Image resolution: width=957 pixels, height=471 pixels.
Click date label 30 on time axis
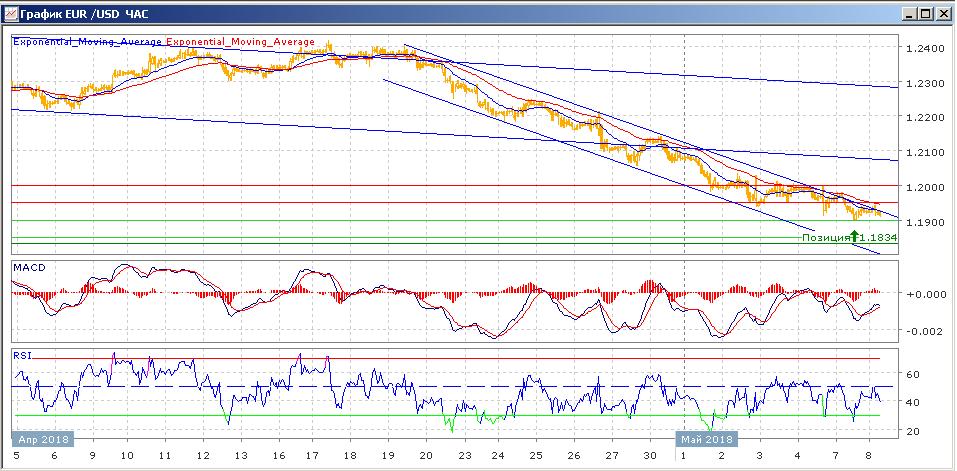coord(651,456)
